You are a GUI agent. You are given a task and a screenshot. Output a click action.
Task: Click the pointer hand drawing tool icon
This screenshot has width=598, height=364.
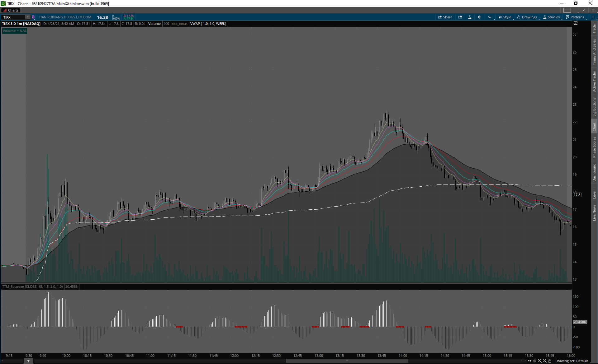coord(550,361)
